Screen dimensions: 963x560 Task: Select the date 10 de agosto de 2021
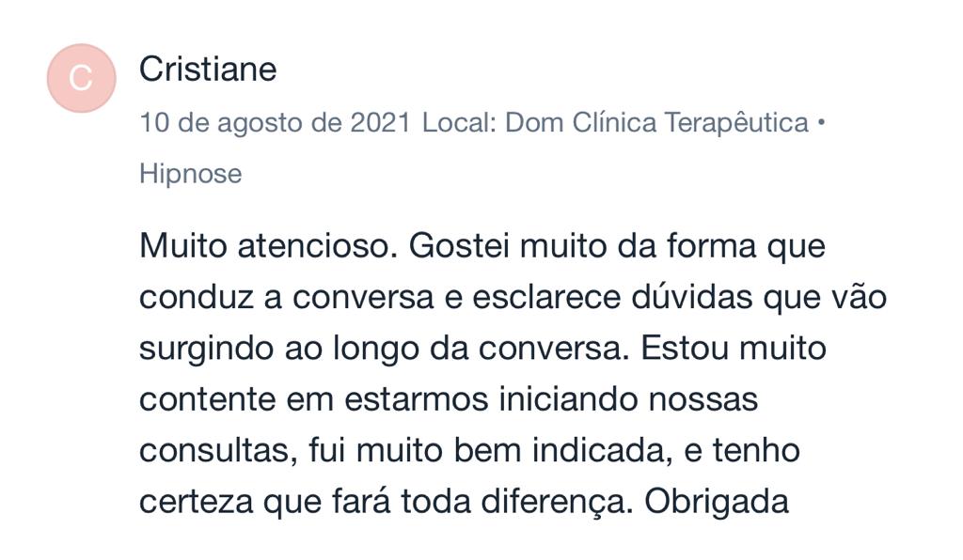[x=276, y=123]
